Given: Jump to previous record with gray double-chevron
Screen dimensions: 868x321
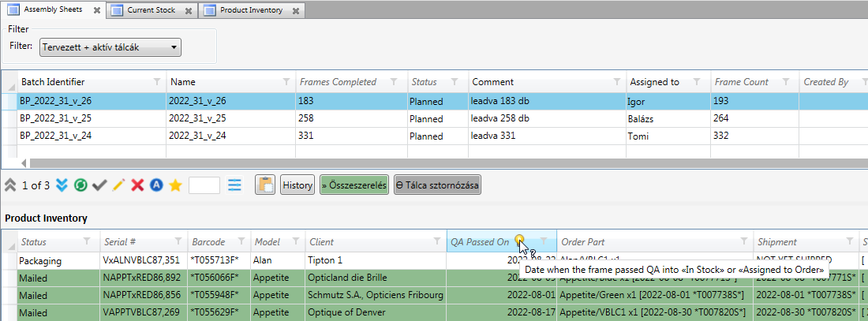Looking at the screenshot, I should [x=10, y=185].
